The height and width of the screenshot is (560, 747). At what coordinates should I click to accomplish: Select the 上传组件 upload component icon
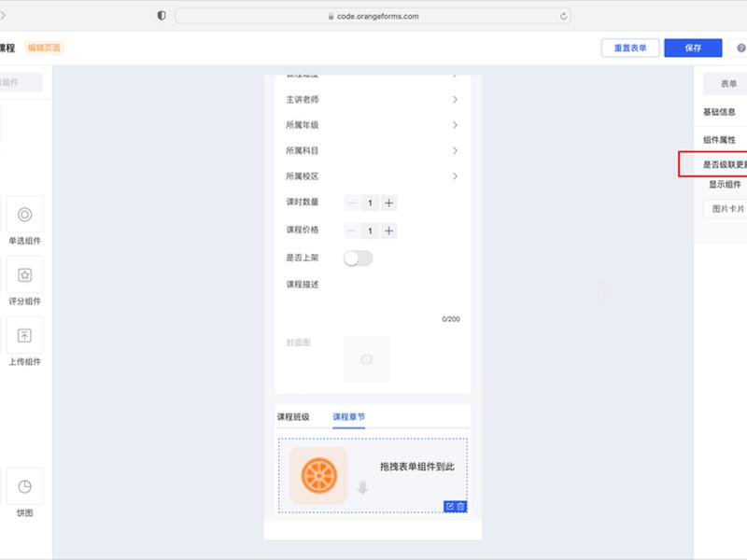25,335
